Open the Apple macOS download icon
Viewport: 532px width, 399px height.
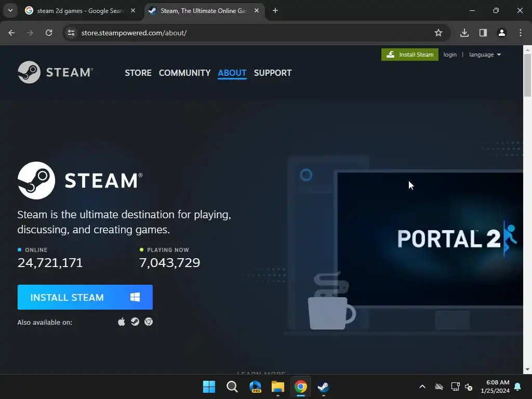click(x=122, y=322)
